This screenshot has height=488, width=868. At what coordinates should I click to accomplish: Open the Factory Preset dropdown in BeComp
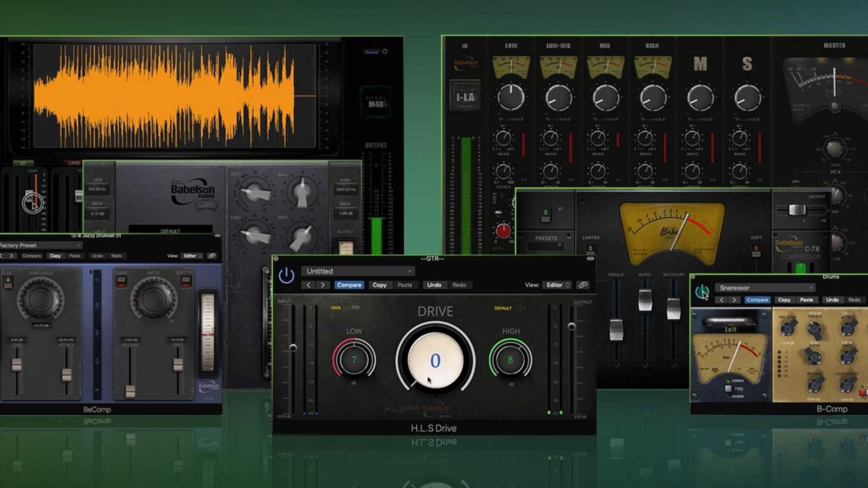coord(41,244)
